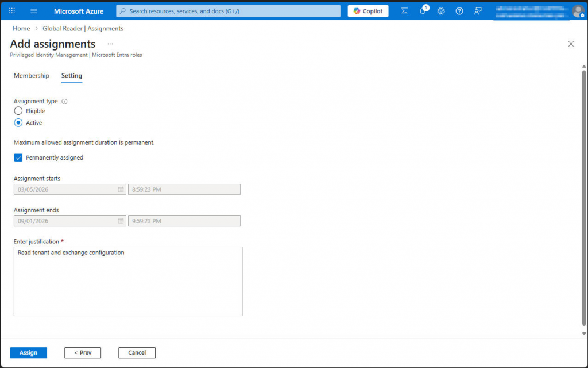
Task: Navigate back with the Home breadcrumb
Action: 21,28
